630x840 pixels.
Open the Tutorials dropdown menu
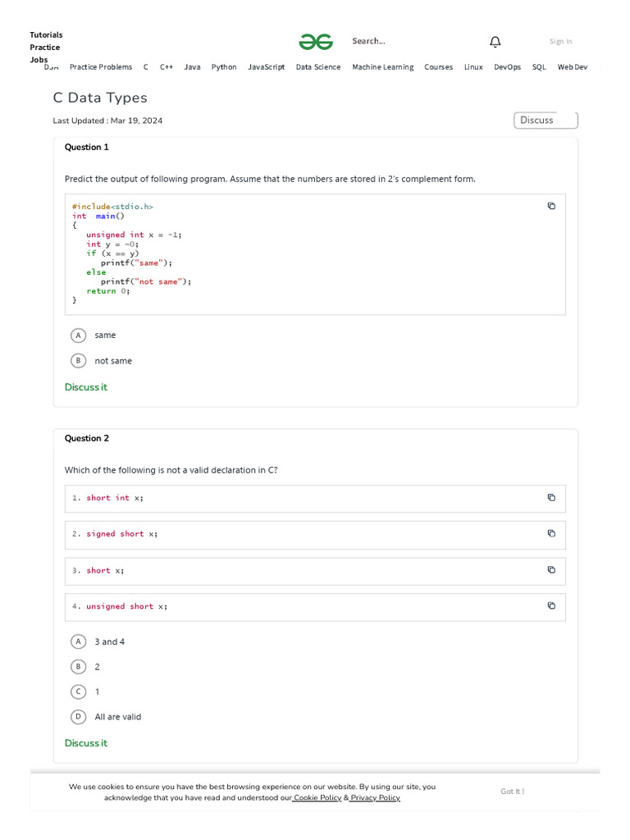click(x=46, y=34)
